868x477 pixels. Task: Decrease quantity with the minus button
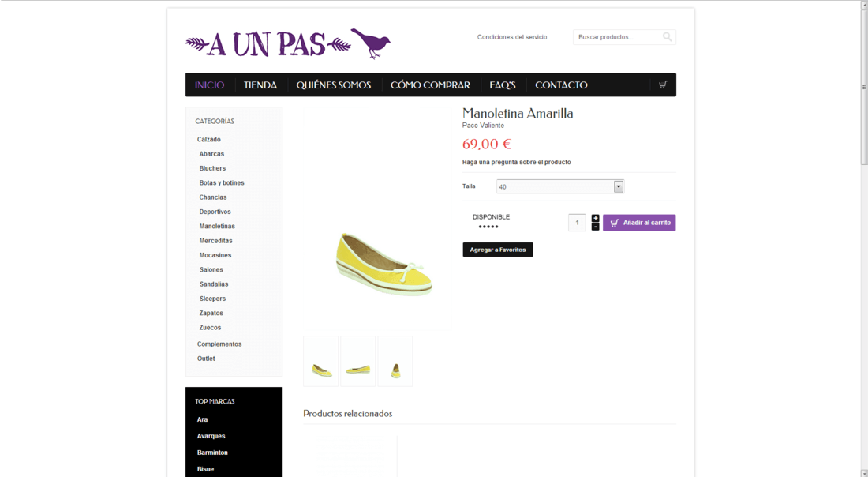(595, 227)
